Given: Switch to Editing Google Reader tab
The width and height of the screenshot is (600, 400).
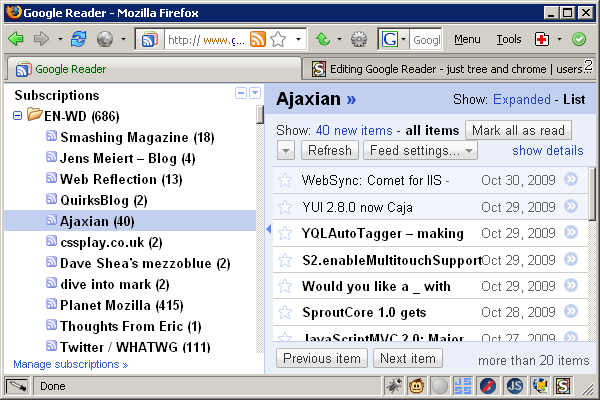Looking at the screenshot, I should click(449, 69).
